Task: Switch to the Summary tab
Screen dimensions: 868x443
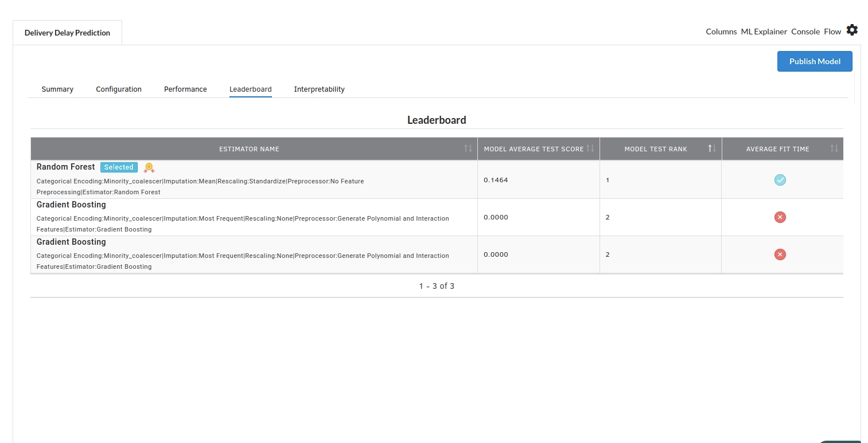Action: click(x=57, y=89)
